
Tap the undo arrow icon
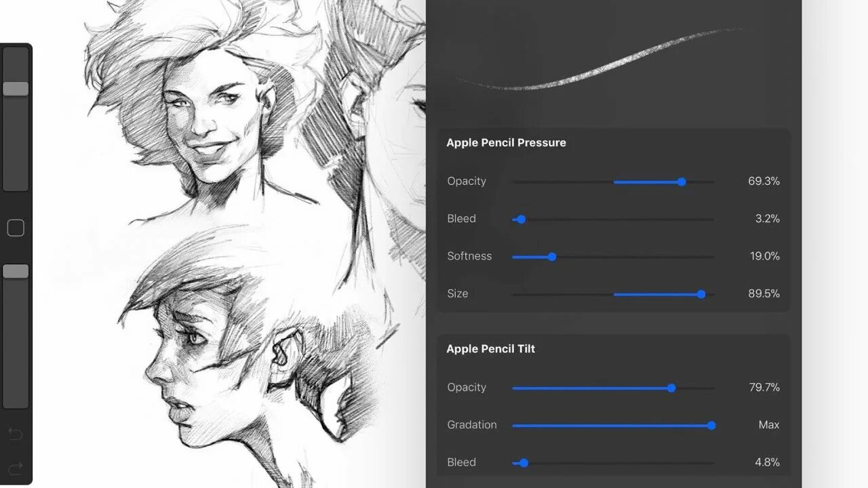[16, 434]
